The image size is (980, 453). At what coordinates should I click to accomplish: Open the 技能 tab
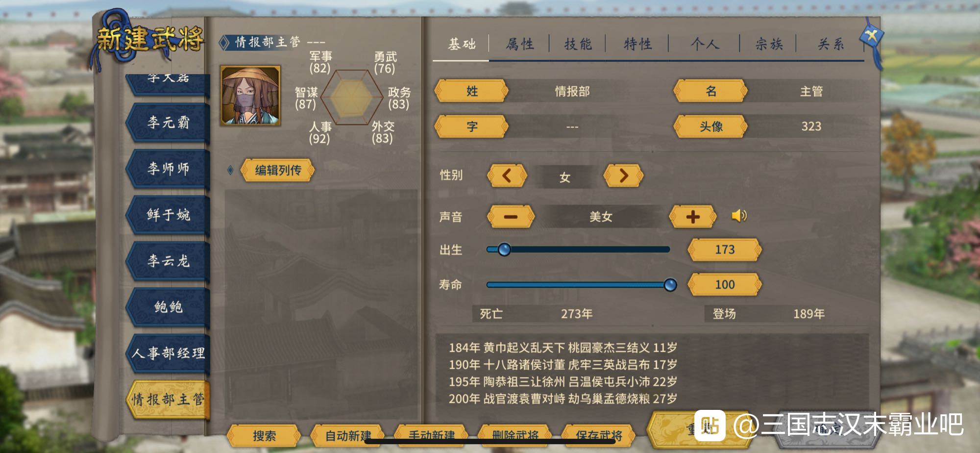click(578, 44)
